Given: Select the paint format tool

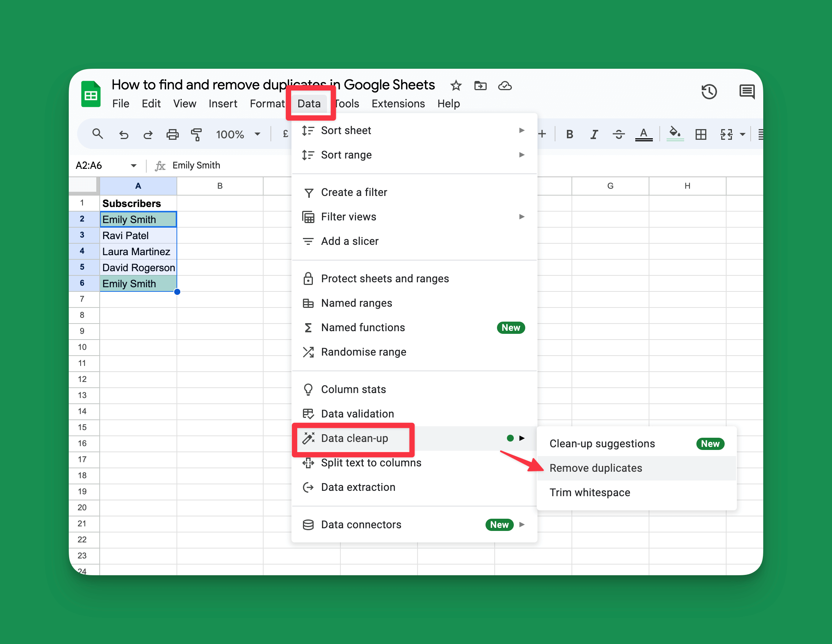Looking at the screenshot, I should (x=196, y=134).
